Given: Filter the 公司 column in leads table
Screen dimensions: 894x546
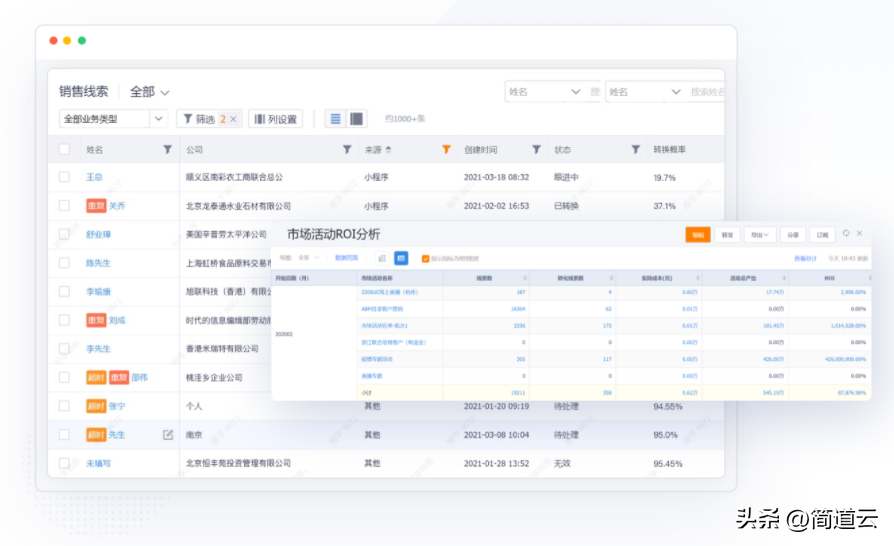Looking at the screenshot, I should pos(347,149).
